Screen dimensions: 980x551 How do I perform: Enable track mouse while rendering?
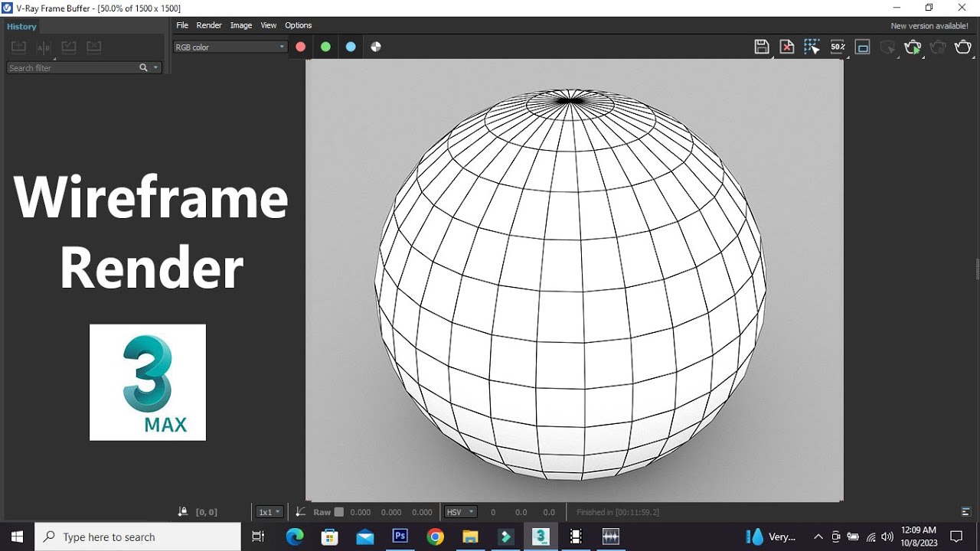(x=812, y=47)
